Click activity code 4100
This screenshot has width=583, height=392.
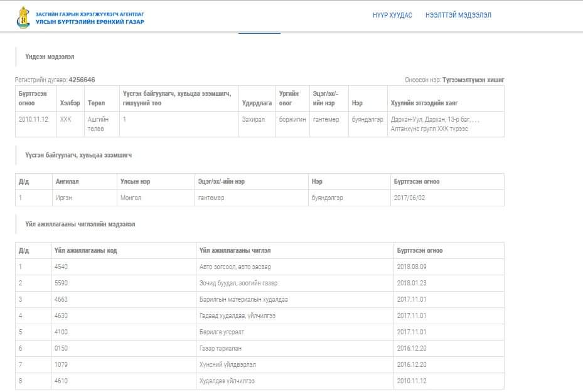[61, 332]
